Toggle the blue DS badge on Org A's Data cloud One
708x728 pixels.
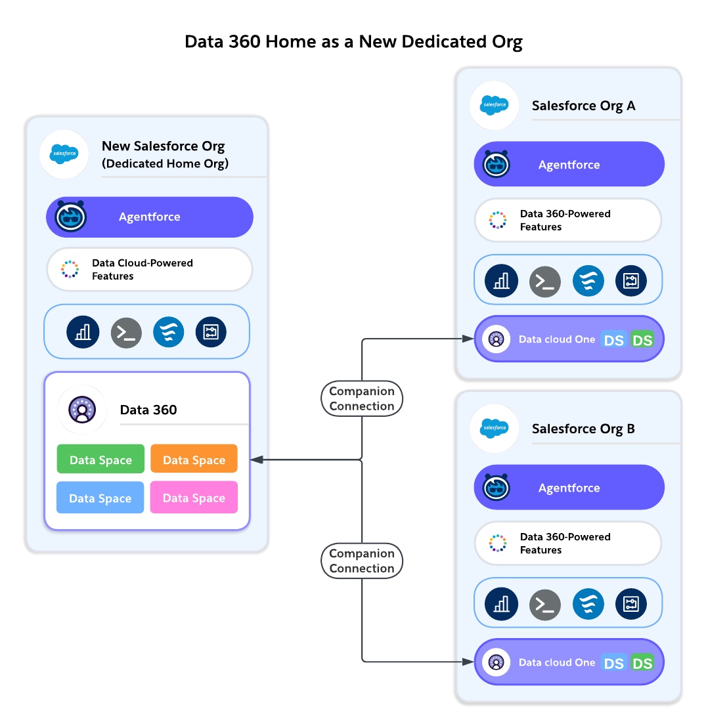coord(613,339)
